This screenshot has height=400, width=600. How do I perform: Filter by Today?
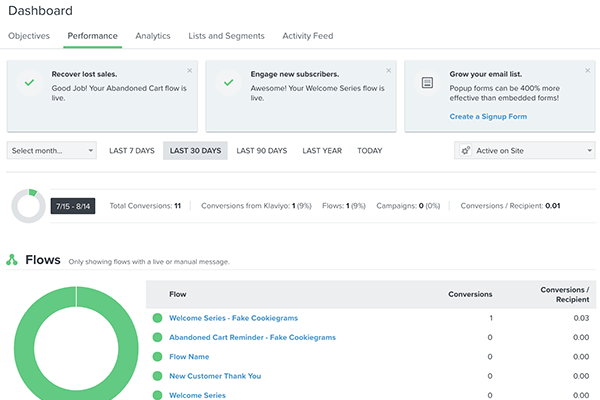(369, 151)
